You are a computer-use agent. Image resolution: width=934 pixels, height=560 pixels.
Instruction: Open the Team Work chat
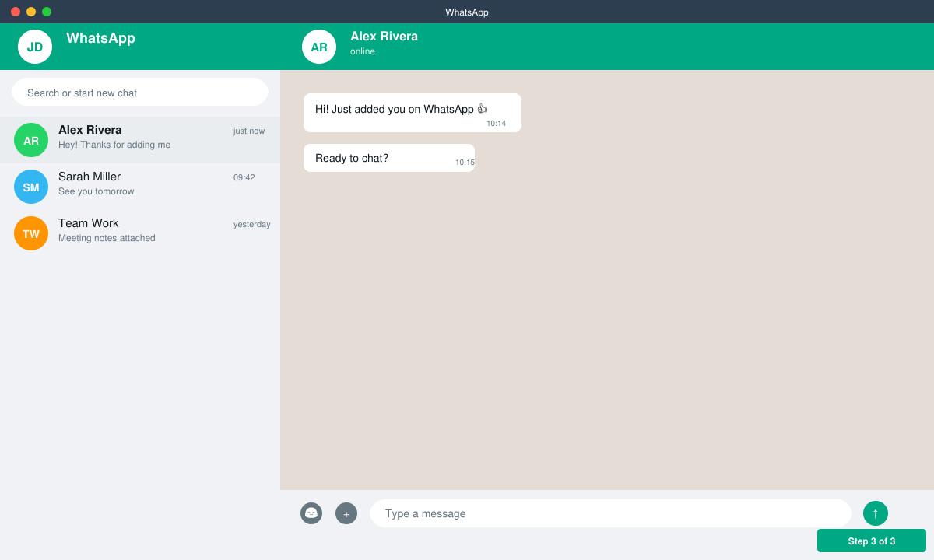pos(140,233)
